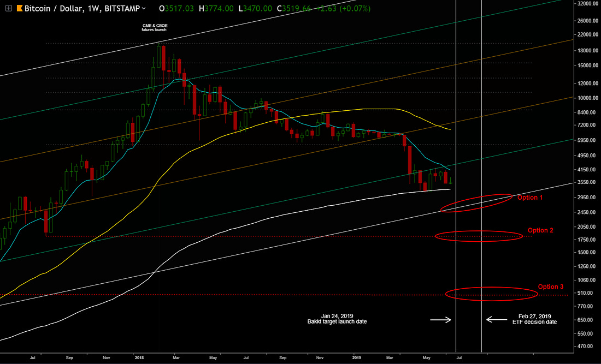Open the Bitcoin / Dollar legend dropdown arrow
Screen dimensions: 601x364
click(144, 9)
